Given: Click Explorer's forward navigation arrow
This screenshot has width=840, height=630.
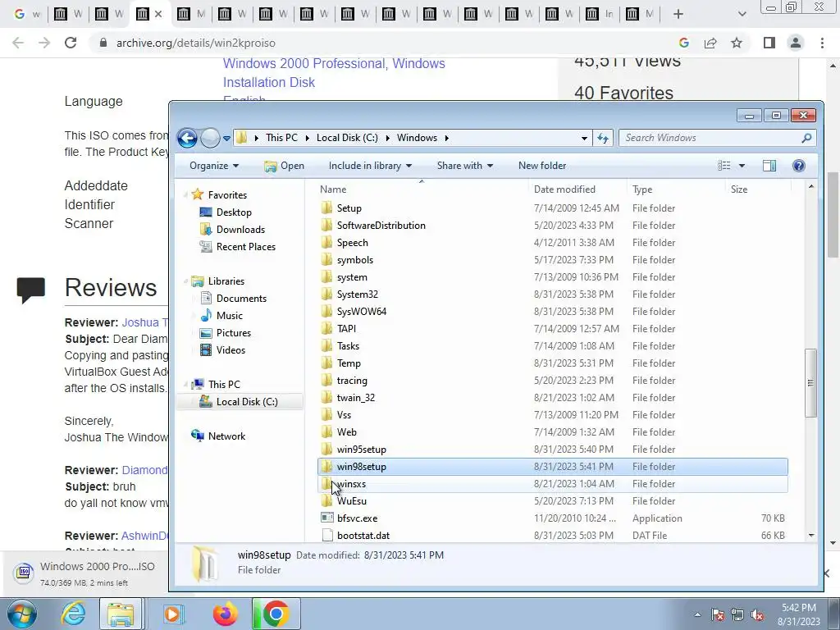Looking at the screenshot, I should tap(210, 138).
